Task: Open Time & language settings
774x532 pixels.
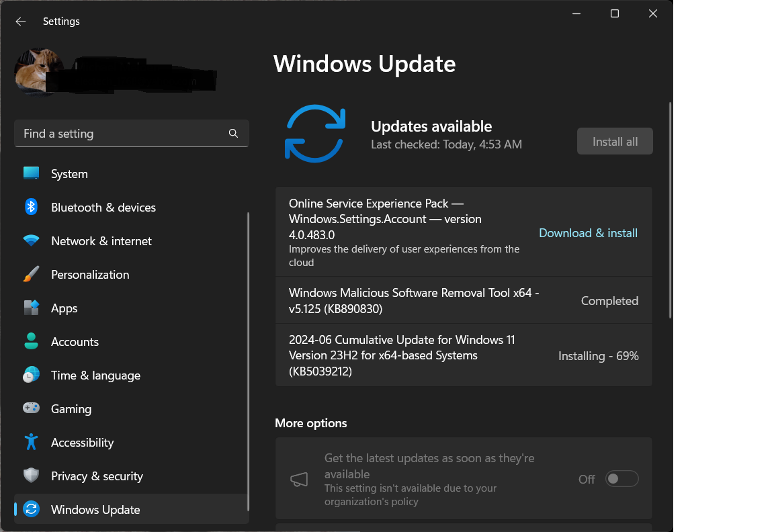Action: [95, 375]
